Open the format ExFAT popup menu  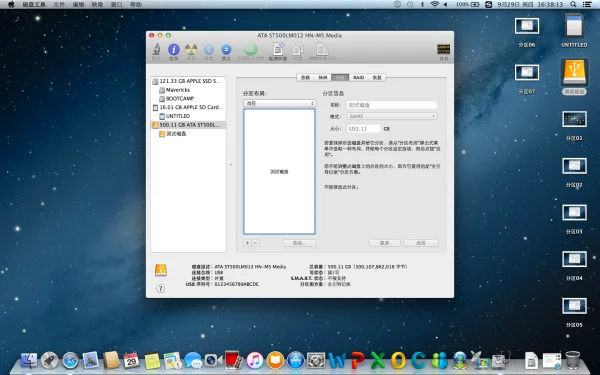point(392,116)
